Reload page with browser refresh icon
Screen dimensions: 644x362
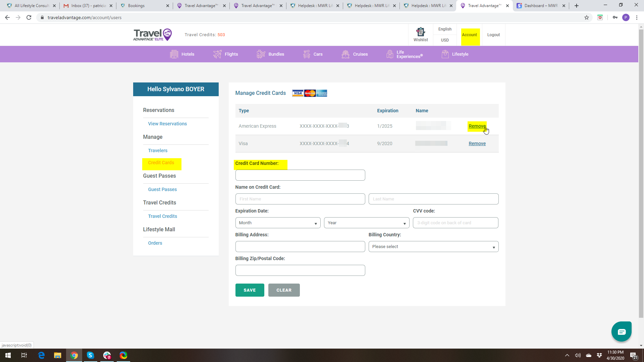[29, 17]
